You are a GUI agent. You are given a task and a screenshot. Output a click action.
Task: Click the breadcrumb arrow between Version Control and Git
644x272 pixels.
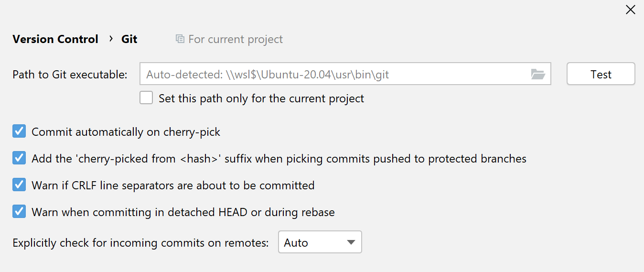tap(111, 38)
